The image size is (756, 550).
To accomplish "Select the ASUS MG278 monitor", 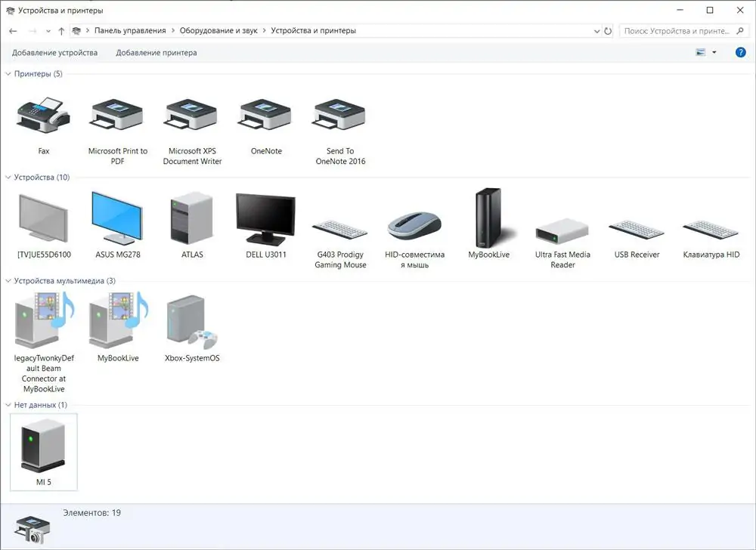I will click(x=118, y=218).
